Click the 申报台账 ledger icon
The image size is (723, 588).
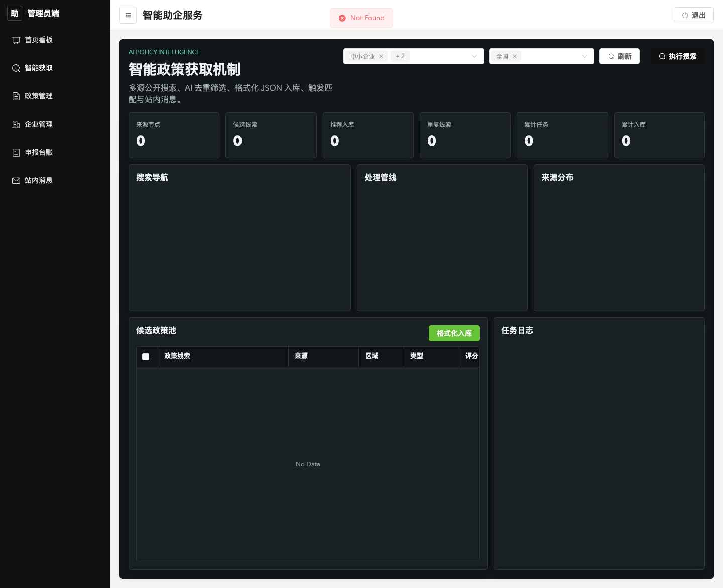pos(16,153)
